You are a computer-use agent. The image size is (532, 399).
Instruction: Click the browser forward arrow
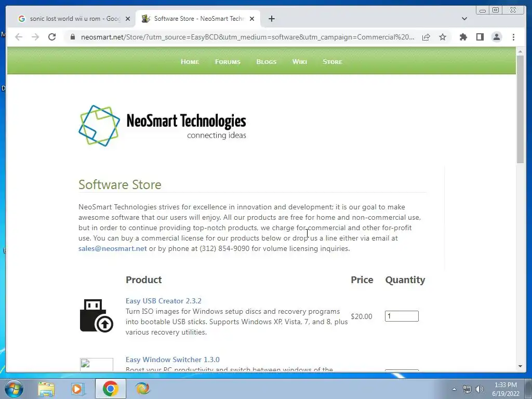click(x=35, y=37)
